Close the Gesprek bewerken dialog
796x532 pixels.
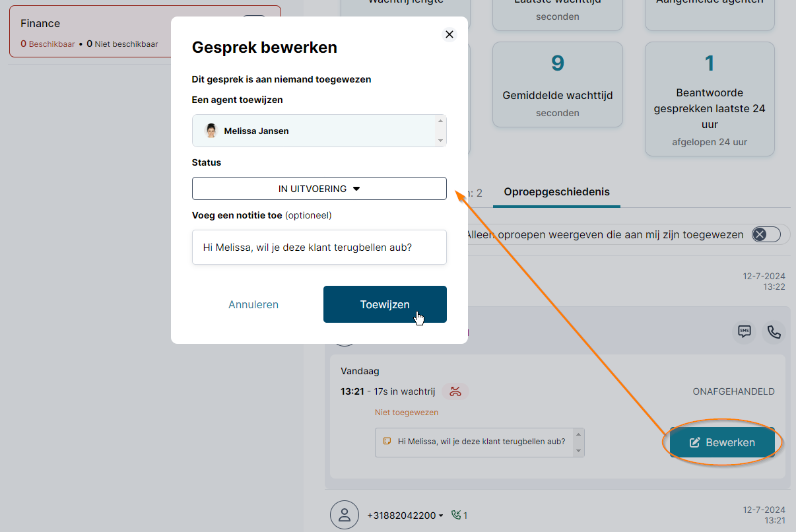click(x=449, y=34)
